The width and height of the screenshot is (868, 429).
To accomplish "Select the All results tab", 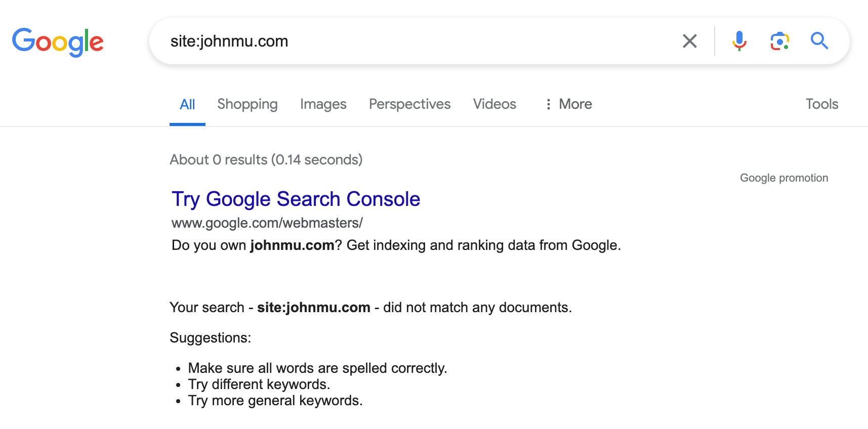I will (x=187, y=105).
